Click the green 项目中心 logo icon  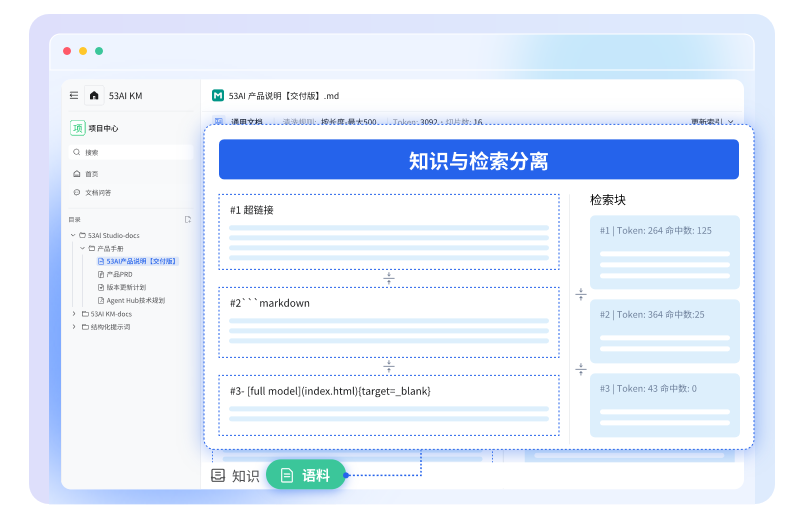78,128
